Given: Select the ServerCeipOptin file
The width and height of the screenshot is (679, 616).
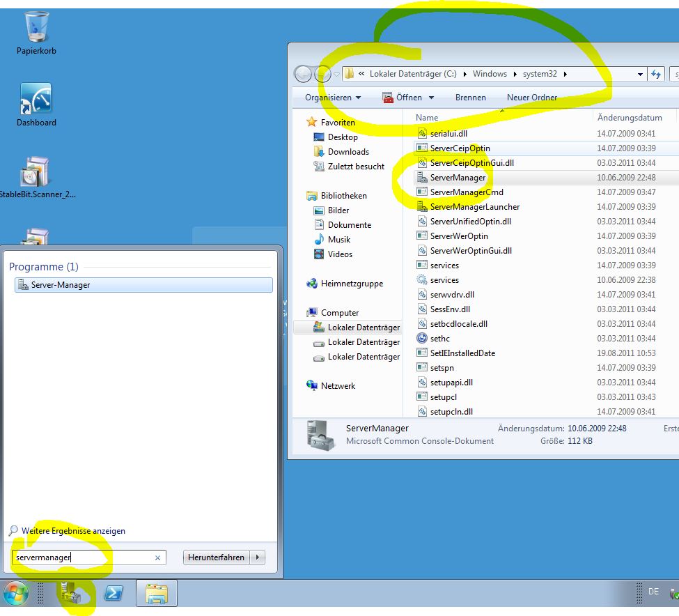Looking at the screenshot, I should pos(460,148).
